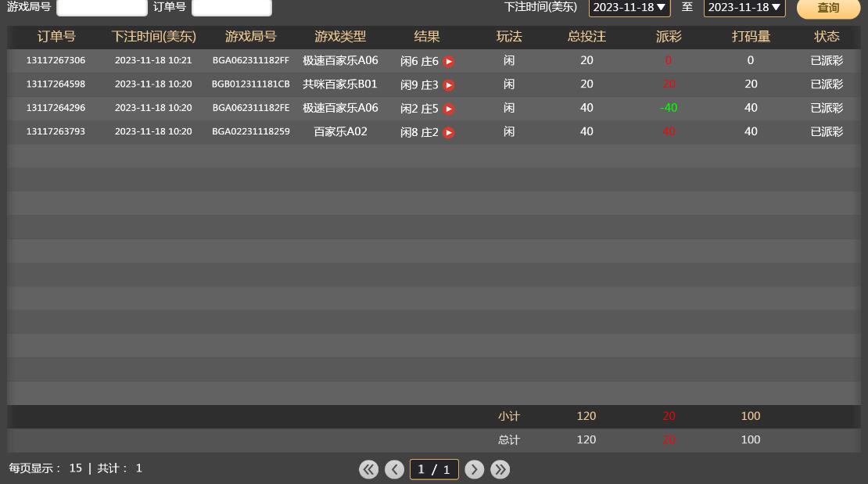Click the 游戏类型 column header
This screenshot has width=868, height=484.
tap(340, 37)
